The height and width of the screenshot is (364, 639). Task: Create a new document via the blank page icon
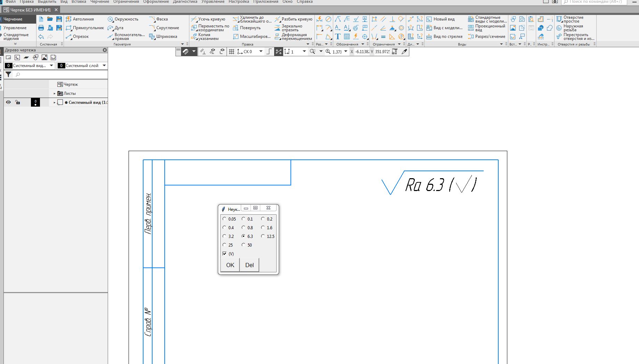coord(41,19)
